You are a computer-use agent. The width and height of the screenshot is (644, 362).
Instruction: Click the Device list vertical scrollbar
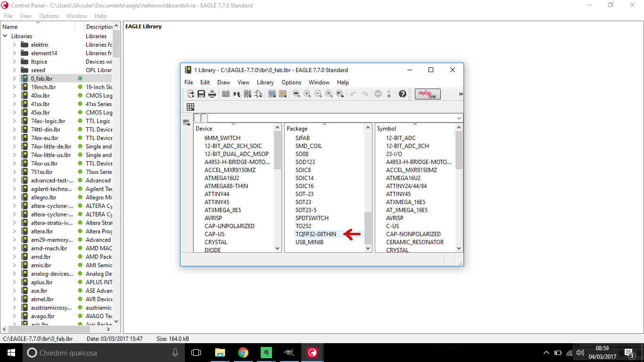point(278,188)
